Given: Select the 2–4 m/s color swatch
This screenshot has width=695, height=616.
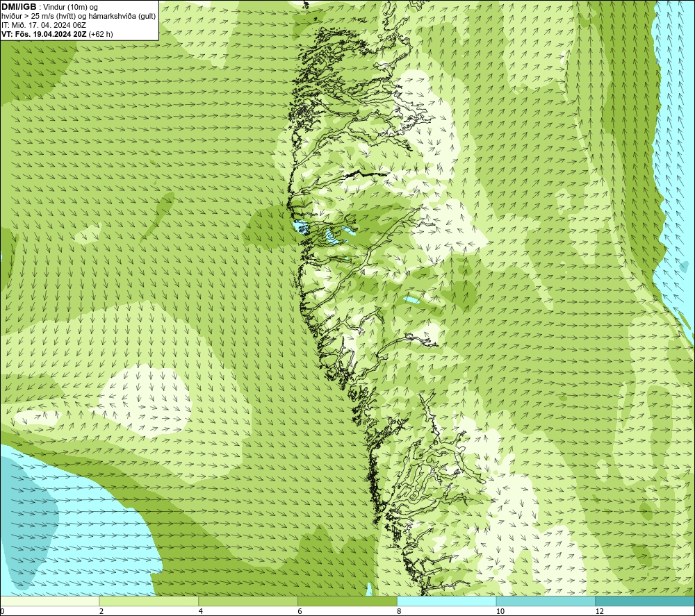Looking at the screenshot, I should [149, 601].
